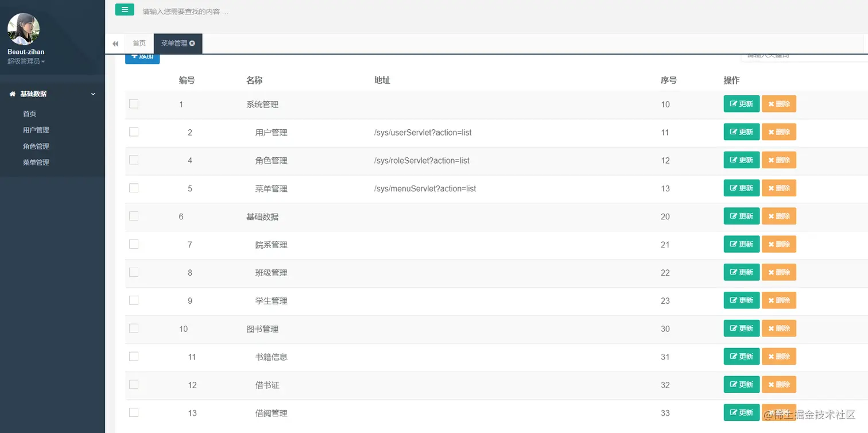Viewport: 868px width, 433px height.
Task: Click 删除 for row 角色管理
Action: click(x=779, y=160)
